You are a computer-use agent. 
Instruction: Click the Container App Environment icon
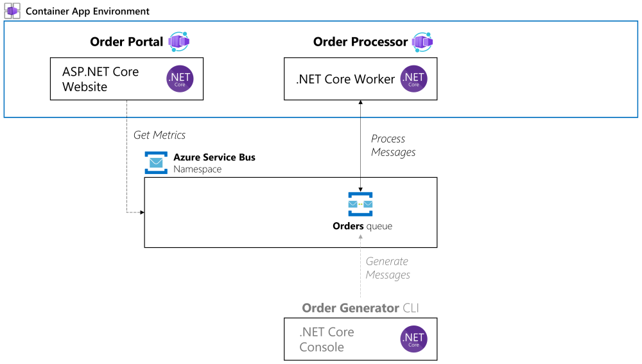12,11
